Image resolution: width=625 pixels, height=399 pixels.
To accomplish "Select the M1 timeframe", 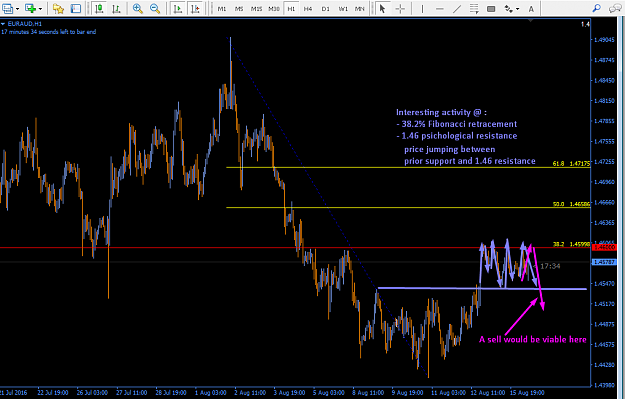I will pos(222,9).
